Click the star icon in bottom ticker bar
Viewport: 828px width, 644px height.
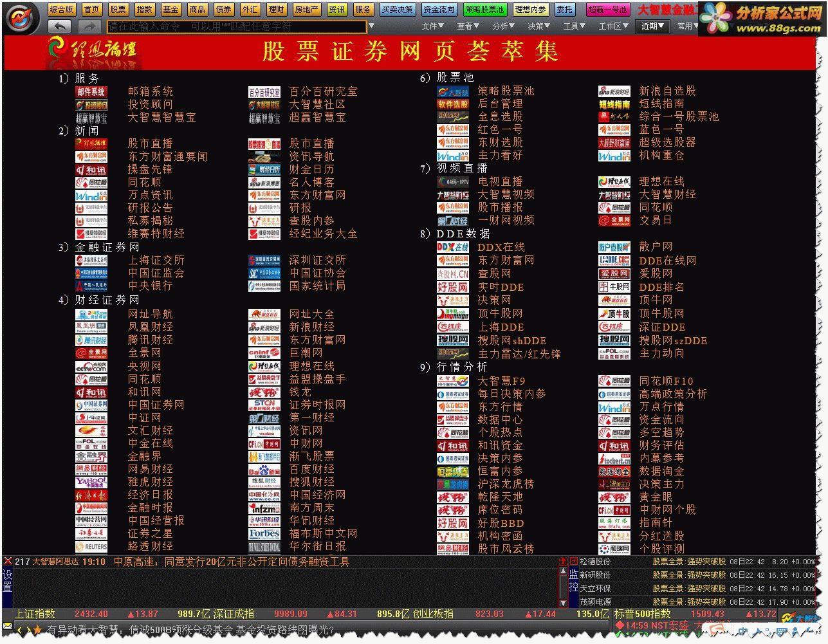coord(37,630)
